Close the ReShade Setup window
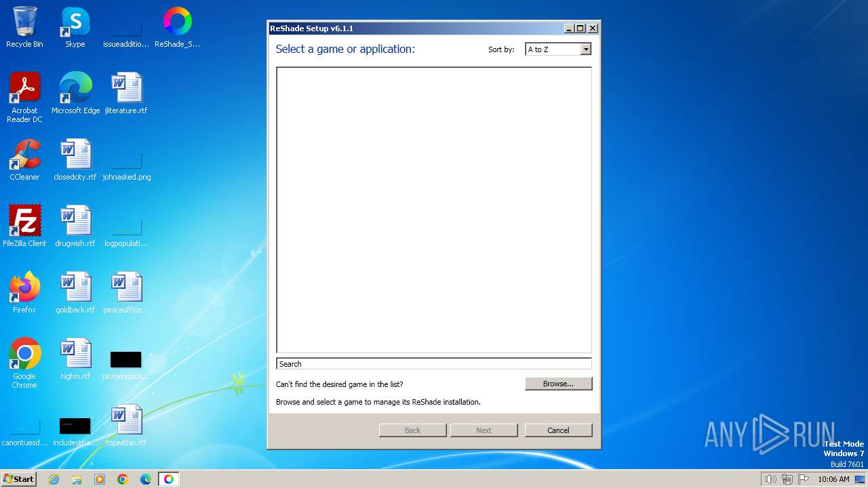Viewport: 868px width, 488px height. pos(593,28)
